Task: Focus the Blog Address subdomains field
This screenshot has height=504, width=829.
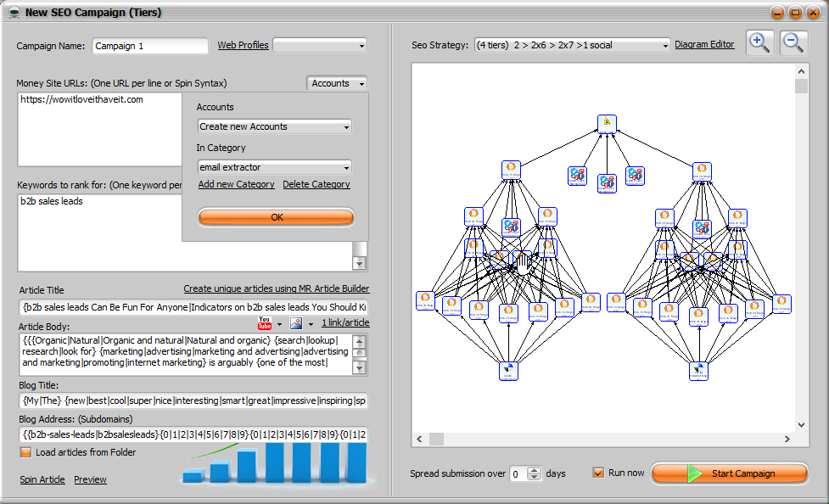Action: (193, 434)
